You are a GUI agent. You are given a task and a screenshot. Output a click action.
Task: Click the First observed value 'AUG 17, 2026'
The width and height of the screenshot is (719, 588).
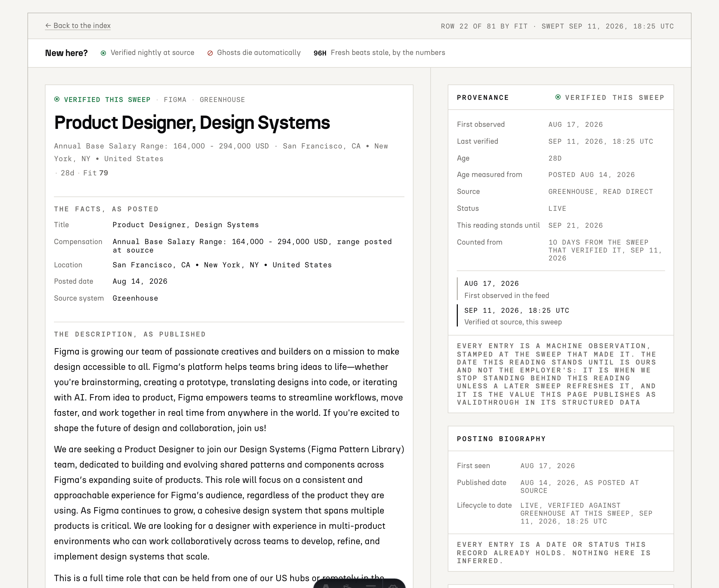point(576,125)
